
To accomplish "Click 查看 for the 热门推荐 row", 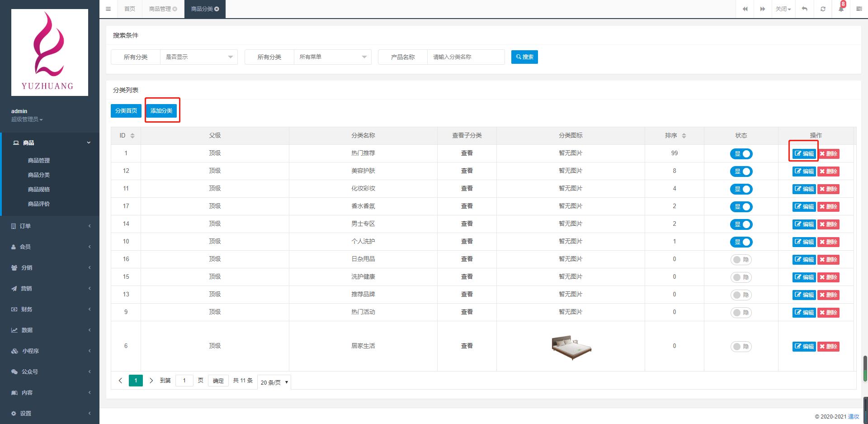I will pyautogui.click(x=467, y=153).
